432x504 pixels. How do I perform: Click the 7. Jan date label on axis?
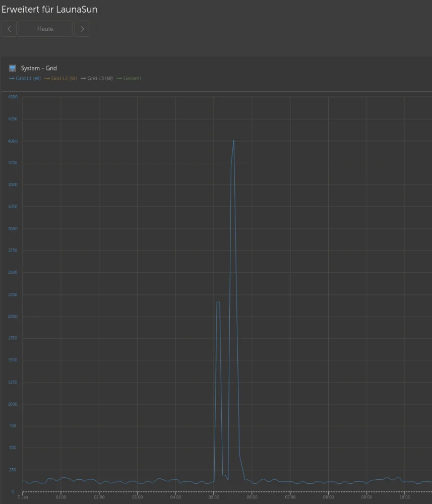(x=23, y=497)
